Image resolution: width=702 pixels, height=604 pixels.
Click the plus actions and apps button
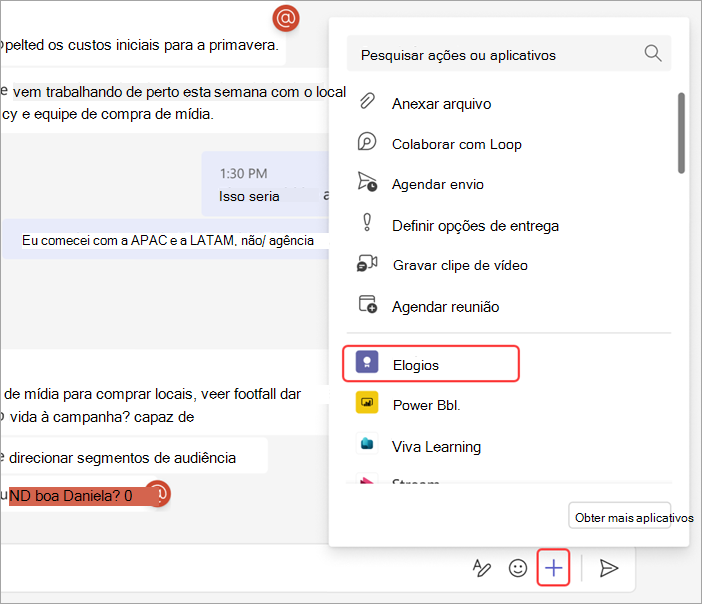[x=553, y=568]
